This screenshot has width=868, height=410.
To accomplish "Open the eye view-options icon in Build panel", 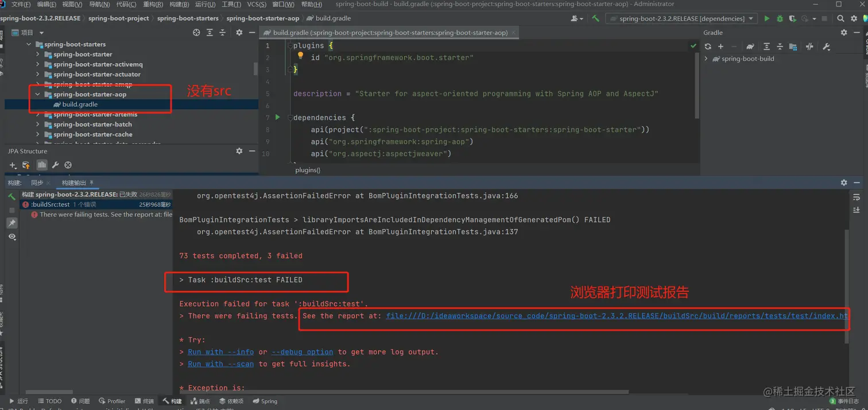I will coord(11,237).
